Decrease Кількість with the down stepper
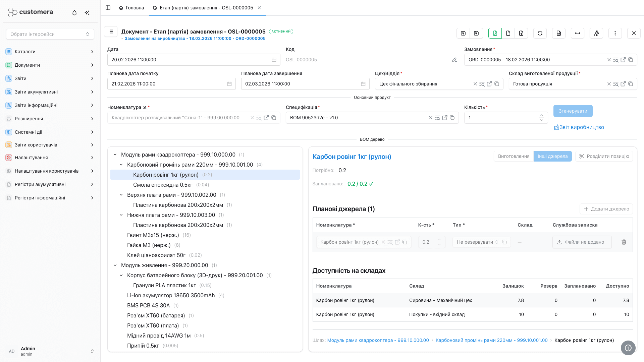 pyautogui.click(x=542, y=120)
